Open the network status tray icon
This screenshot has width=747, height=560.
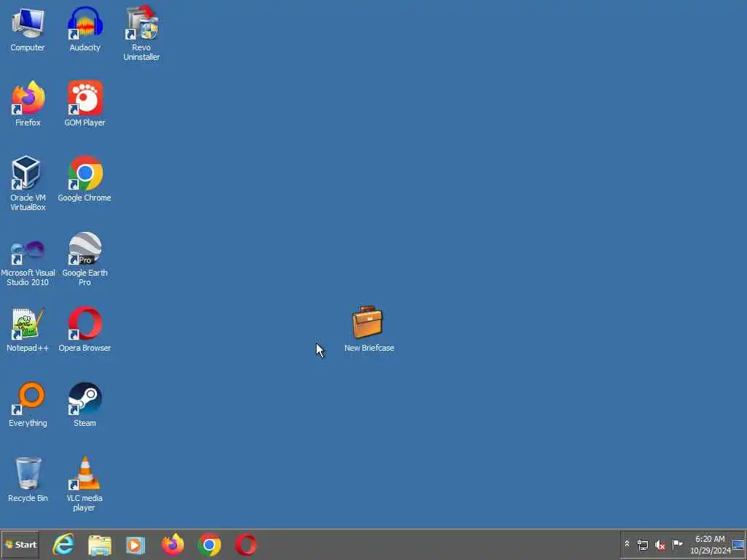pyautogui.click(x=642, y=545)
